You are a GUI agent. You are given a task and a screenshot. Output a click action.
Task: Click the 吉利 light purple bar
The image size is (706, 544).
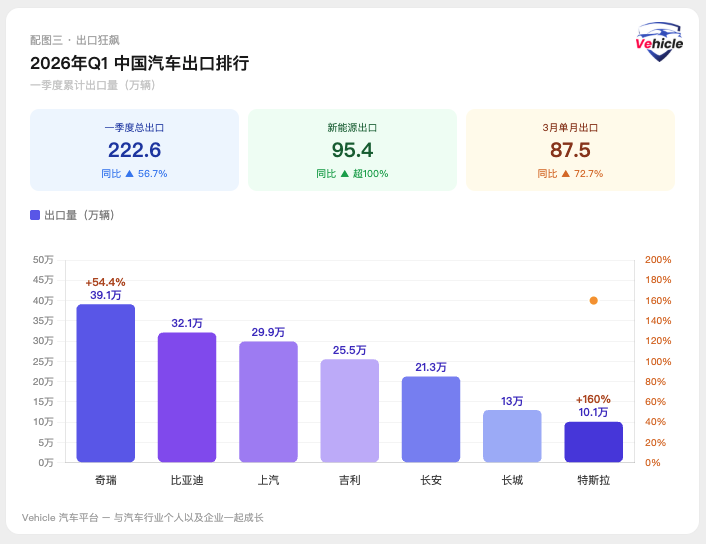[x=349, y=411]
